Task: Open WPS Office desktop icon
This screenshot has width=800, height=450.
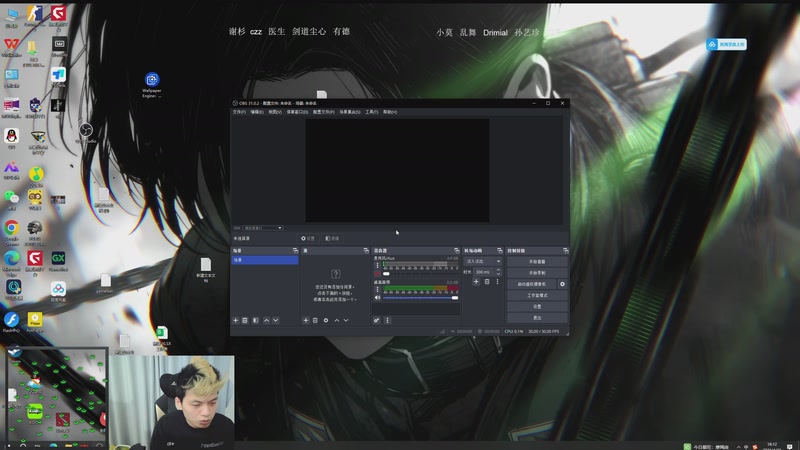Action: point(11,47)
